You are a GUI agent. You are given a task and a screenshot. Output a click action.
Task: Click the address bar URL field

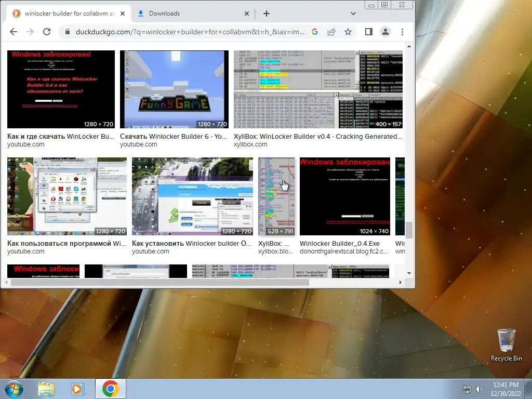pyautogui.click(x=190, y=32)
